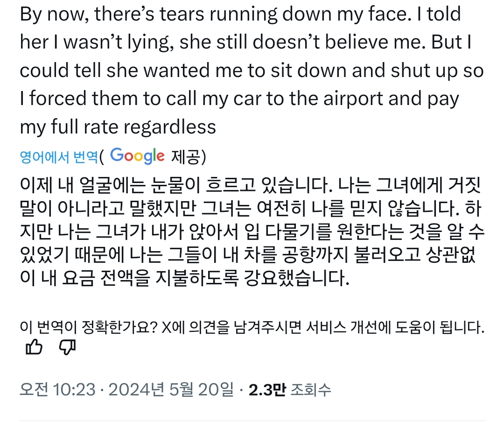Click the date '2024년 5월 20일'
This screenshot has height=422, width=504.
pyautogui.click(x=171, y=389)
